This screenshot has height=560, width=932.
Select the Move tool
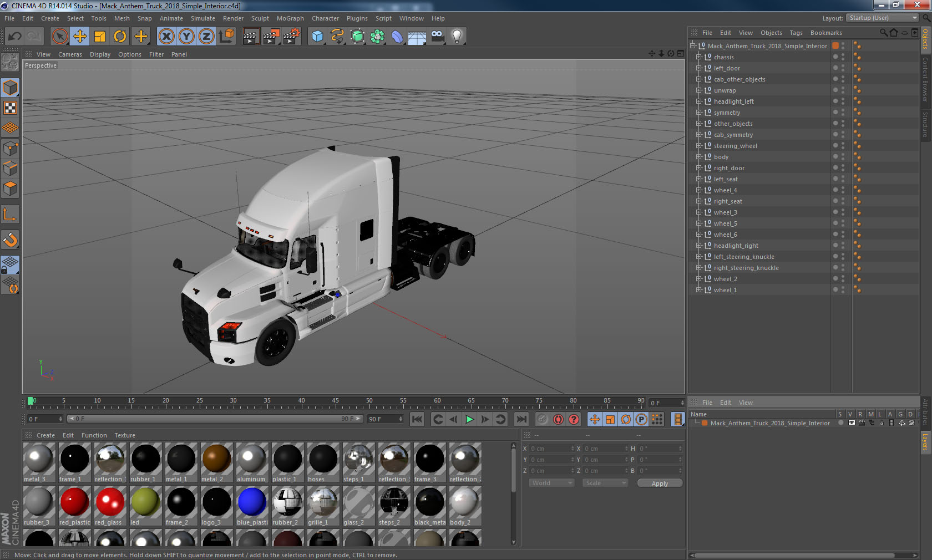point(80,37)
